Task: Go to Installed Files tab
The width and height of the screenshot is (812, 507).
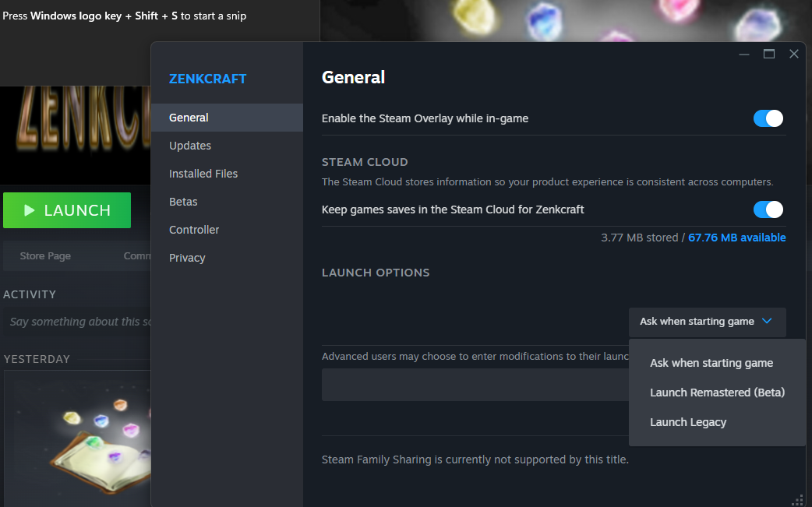Action: (227, 174)
